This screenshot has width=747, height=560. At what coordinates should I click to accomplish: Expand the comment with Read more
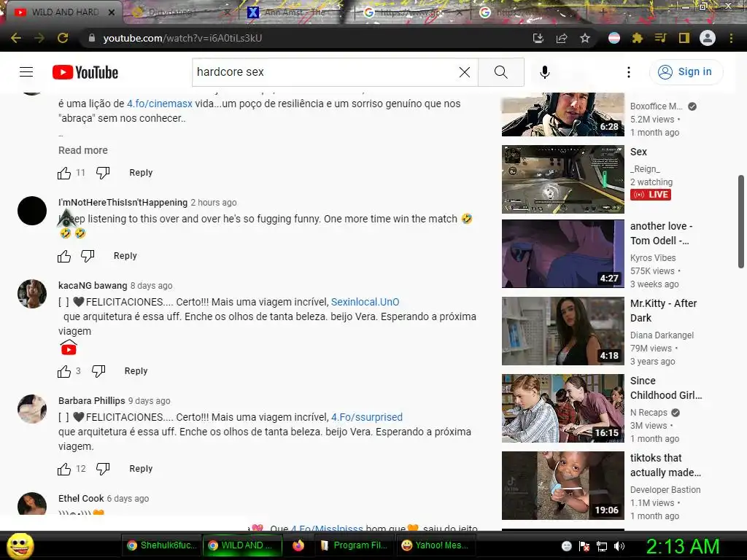click(x=83, y=150)
